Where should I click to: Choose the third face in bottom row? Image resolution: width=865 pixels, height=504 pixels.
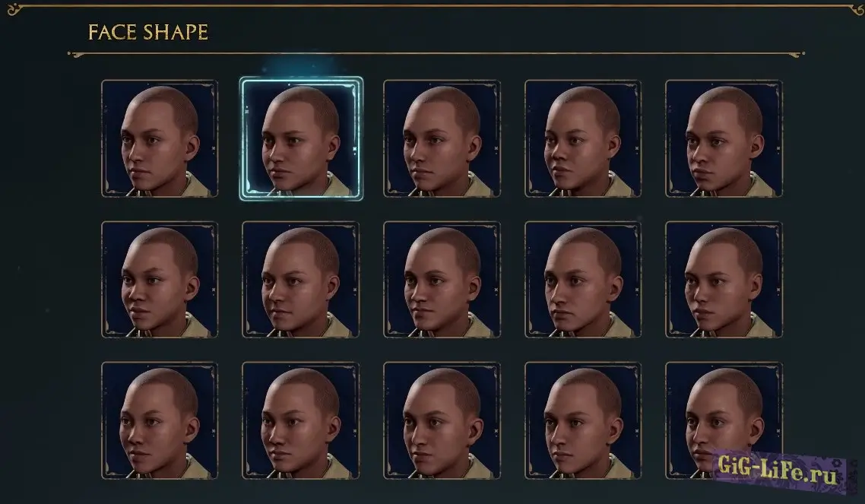pyautogui.click(x=442, y=420)
